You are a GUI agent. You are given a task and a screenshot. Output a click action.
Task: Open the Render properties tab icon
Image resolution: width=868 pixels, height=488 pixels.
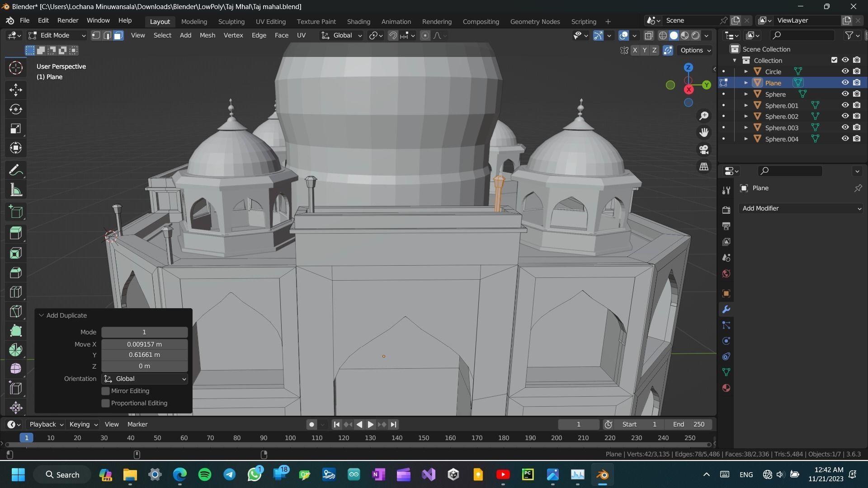[x=726, y=210]
